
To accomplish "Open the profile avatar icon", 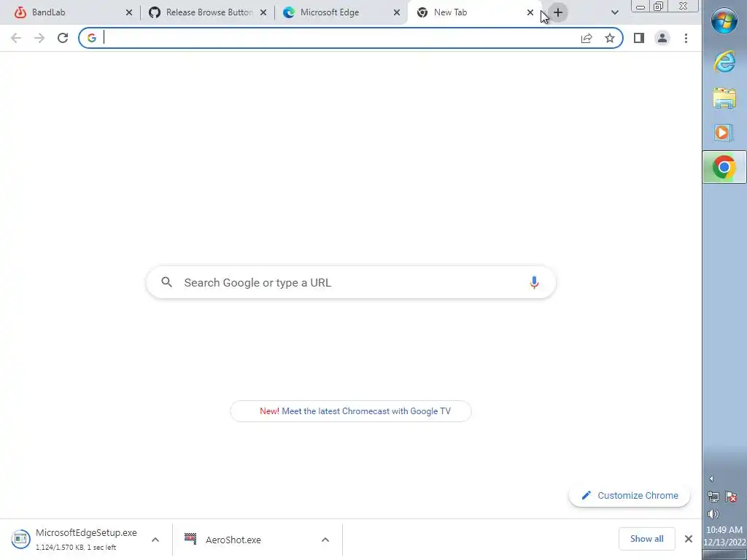I will 662,38.
